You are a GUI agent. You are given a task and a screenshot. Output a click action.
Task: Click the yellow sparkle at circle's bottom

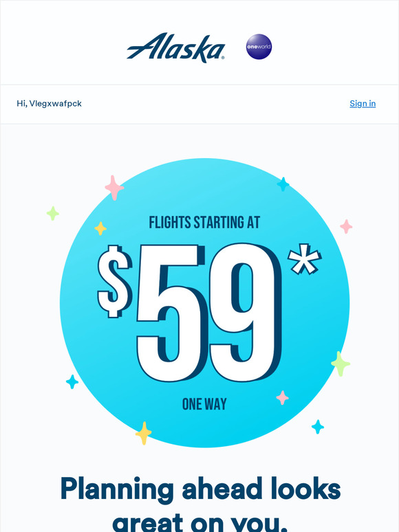click(144, 433)
